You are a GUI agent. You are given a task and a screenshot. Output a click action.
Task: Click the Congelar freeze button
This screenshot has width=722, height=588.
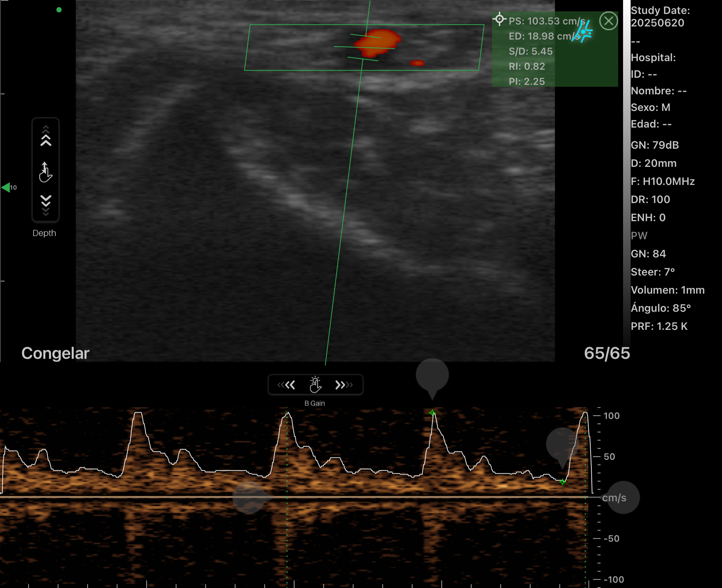(55, 354)
